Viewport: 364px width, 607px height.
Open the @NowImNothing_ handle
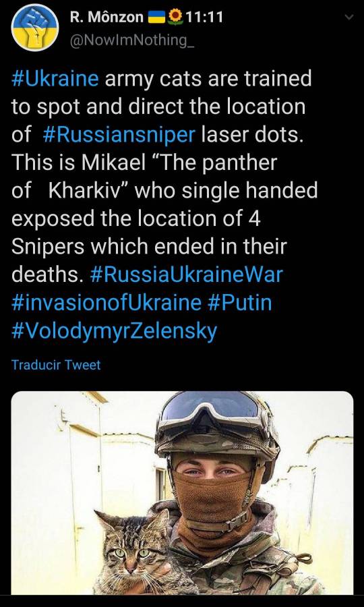pos(131,40)
